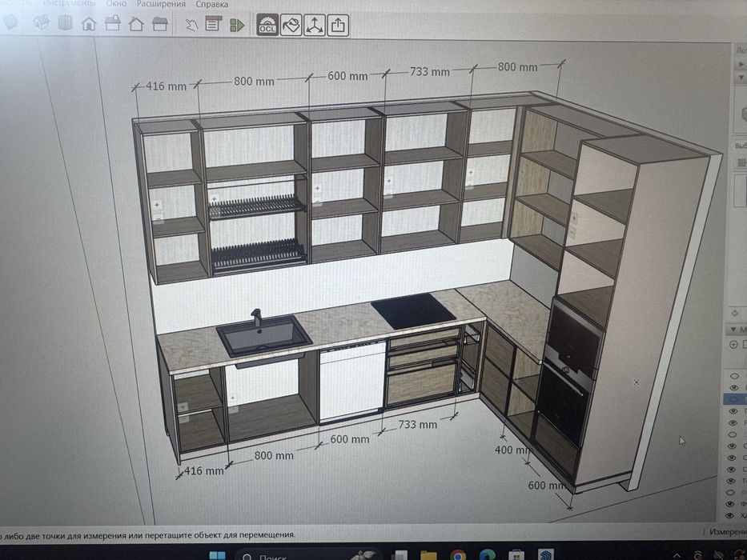Click the 416 mm floor dimension label
747x560 pixels.
point(203,470)
